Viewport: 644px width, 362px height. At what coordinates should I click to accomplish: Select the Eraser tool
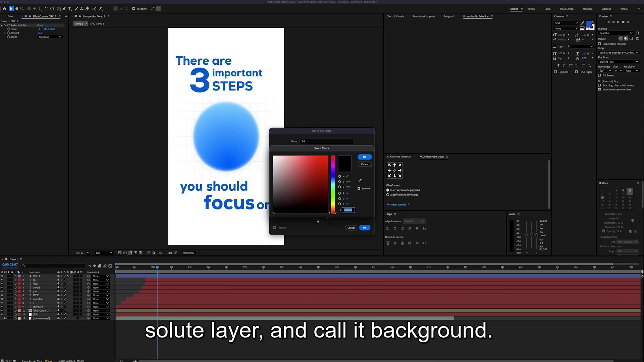pos(87,9)
